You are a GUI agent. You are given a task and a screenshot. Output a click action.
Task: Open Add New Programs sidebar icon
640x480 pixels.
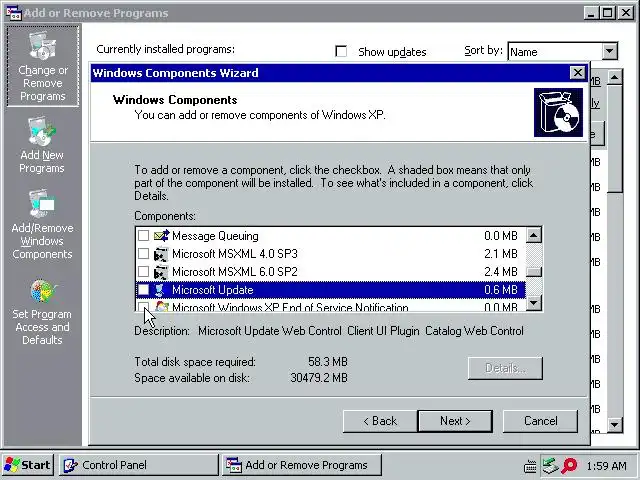pos(42,132)
